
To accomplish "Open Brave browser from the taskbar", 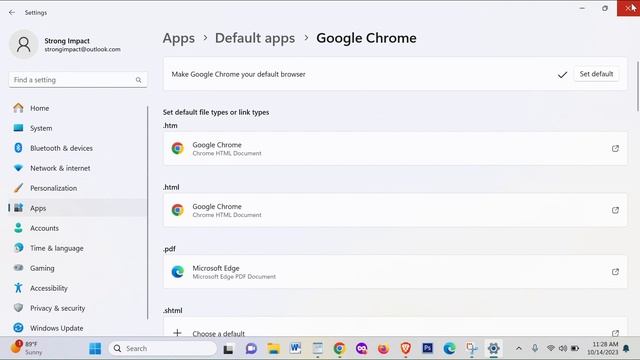I will [x=405, y=348].
